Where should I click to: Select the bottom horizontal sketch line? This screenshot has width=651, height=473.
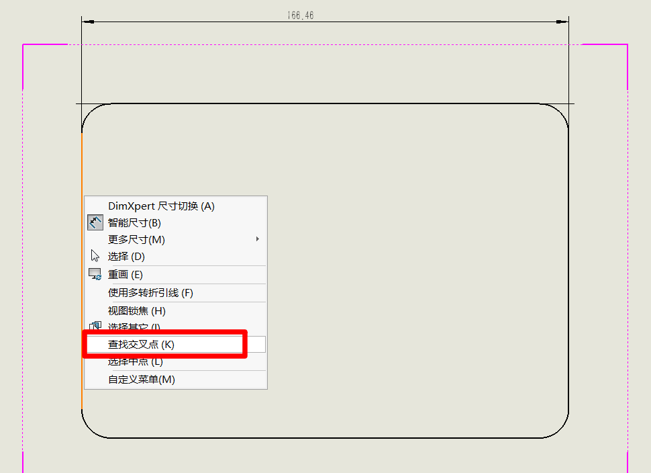coord(325,438)
